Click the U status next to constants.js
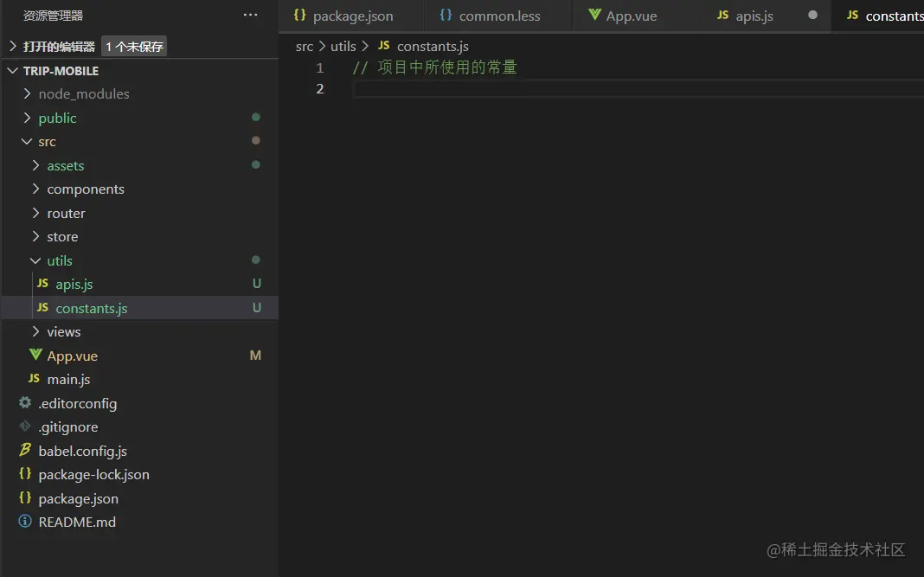This screenshot has height=577, width=924. pyautogui.click(x=256, y=308)
